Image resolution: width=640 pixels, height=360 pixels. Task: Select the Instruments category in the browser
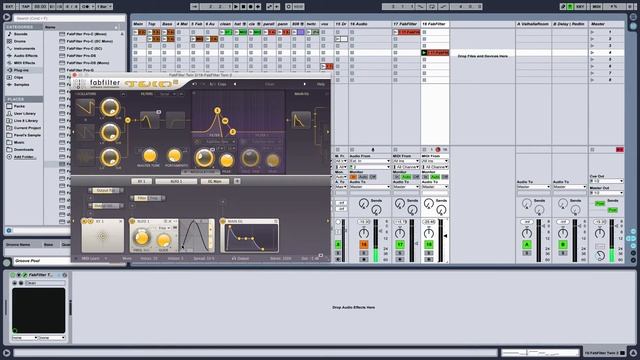tap(24, 49)
